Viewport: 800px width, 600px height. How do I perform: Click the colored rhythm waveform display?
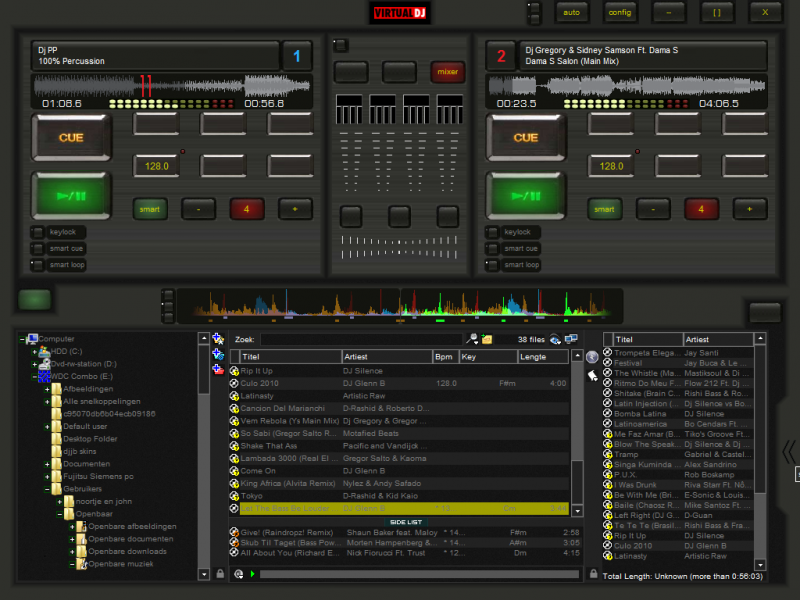coord(400,306)
